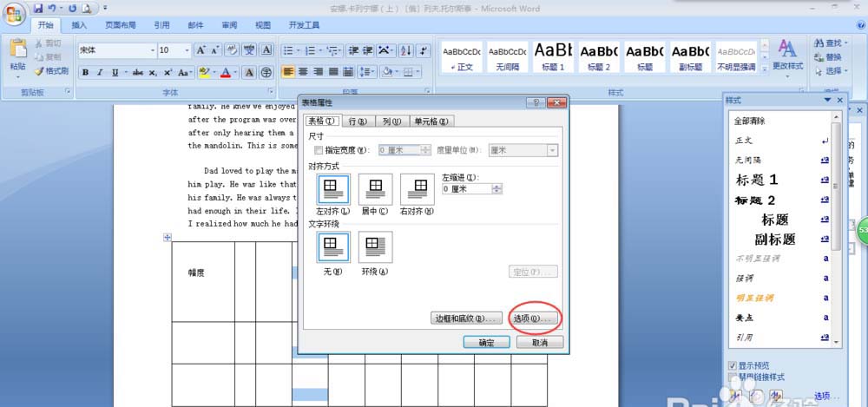The image size is (868, 407).
Task: Undo the last action
Action: click(x=52, y=9)
